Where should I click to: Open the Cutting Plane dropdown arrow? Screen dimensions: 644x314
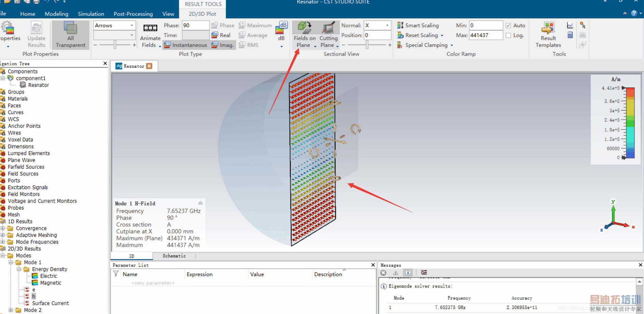tap(337, 46)
